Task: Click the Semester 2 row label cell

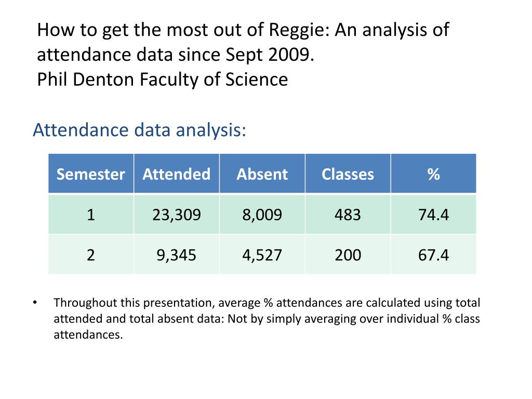Action: (x=91, y=255)
